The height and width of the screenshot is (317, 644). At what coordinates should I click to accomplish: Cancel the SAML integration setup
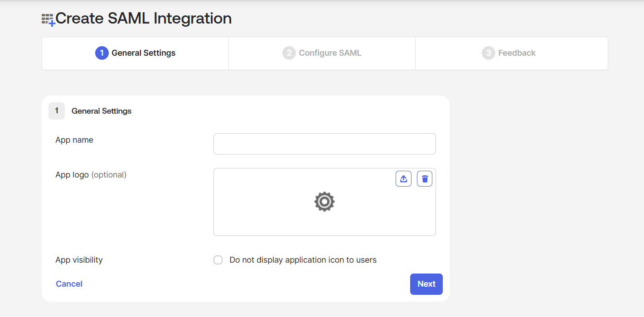coord(69,284)
